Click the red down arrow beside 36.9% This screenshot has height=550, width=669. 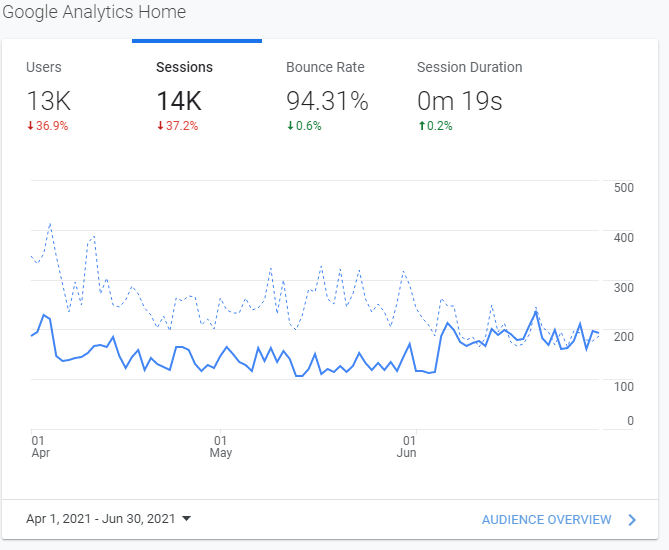tap(30, 126)
